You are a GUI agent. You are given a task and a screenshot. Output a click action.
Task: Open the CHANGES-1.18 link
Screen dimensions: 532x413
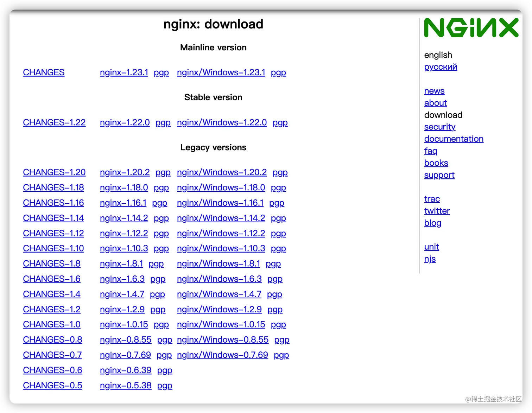(x=53, y=188)
